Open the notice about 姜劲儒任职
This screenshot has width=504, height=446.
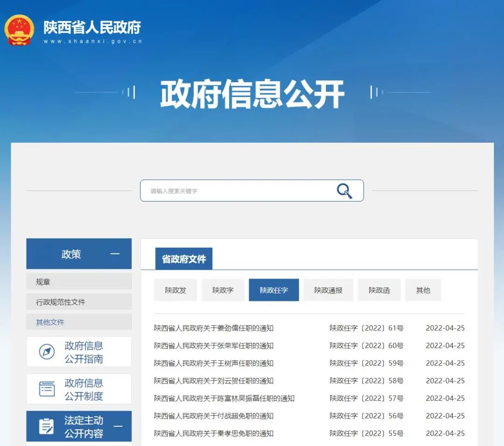[213, 328]
